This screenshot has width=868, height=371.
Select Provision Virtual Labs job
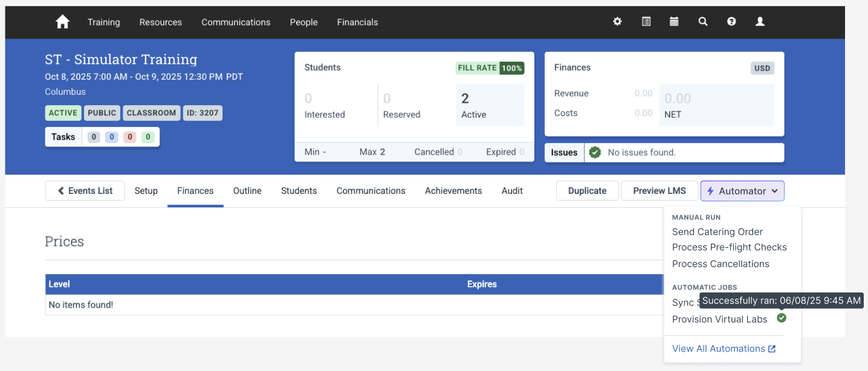[x=719, y=320]
